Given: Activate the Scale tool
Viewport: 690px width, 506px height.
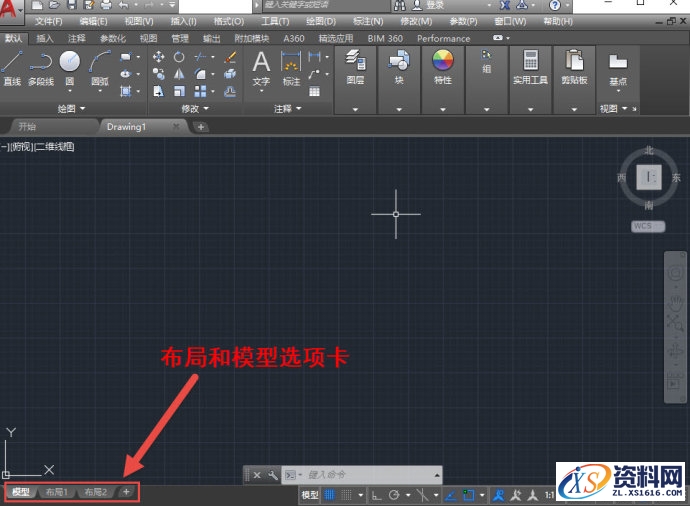Looking at the screenshot, I should point(179,91).
